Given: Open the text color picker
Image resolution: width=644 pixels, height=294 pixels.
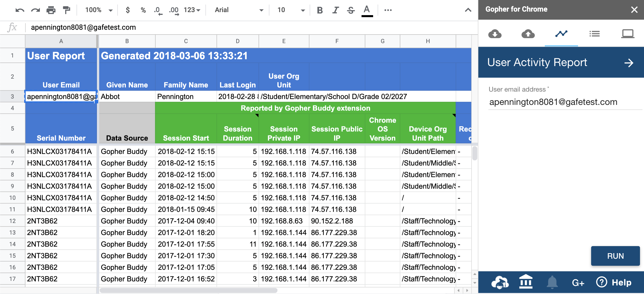Looking at the screenshot, I should (x=367, y=11).
